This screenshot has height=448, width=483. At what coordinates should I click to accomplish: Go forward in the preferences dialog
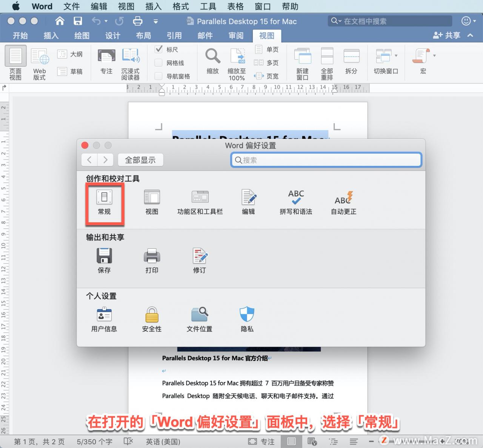(105, 160)
